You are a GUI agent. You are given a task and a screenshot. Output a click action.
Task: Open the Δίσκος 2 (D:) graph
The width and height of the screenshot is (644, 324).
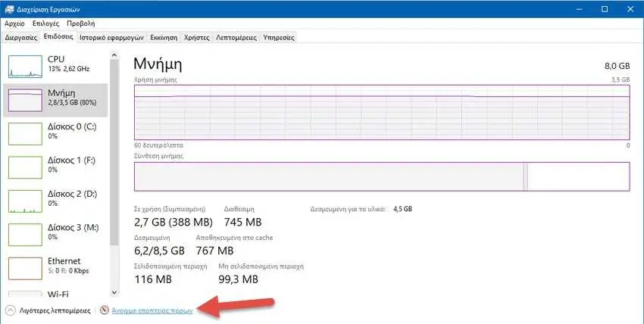pos(25,201)
